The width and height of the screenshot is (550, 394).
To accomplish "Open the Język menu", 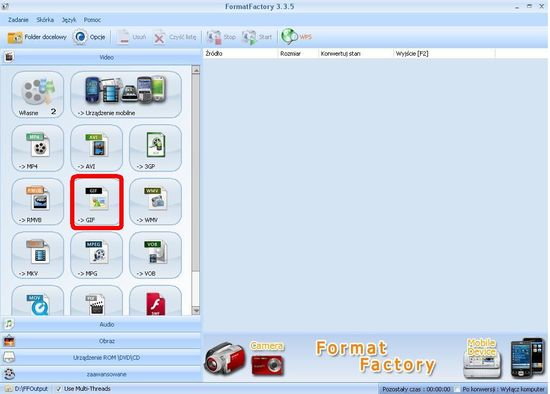I will [69, 20].
